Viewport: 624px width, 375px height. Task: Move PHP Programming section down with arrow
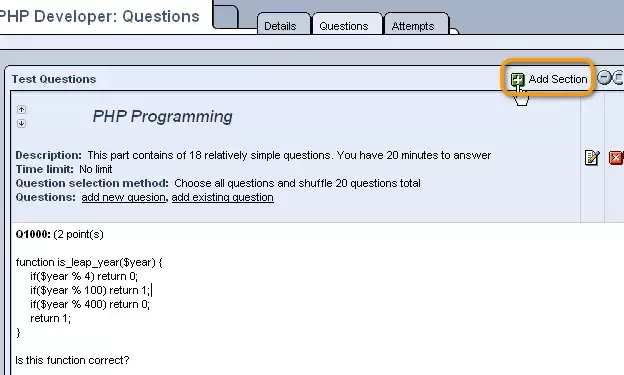(21, 123)
